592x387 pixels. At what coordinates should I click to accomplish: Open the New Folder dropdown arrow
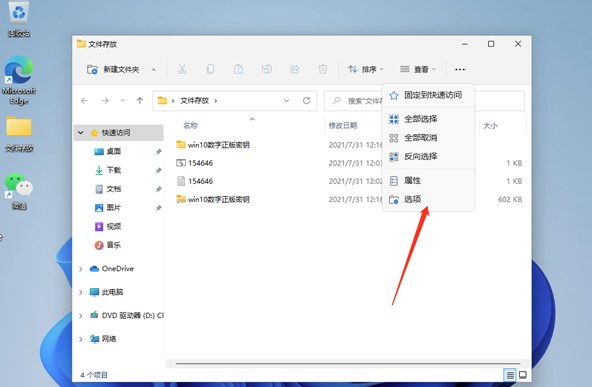click(153, 69)
